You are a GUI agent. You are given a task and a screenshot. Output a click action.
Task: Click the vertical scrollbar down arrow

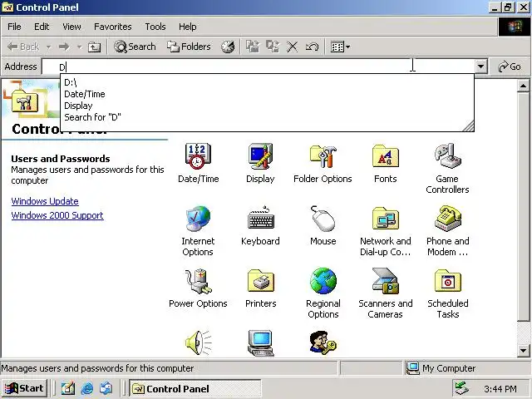pos(523,350)
